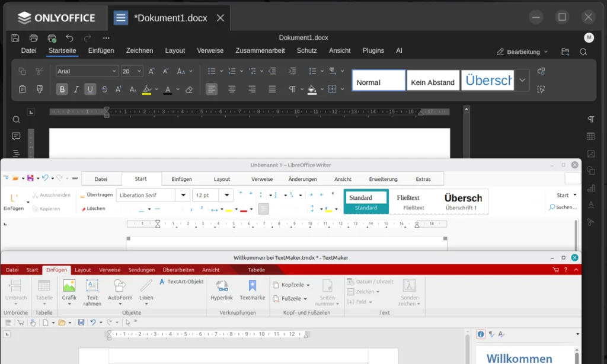This screenshot has width=607, height=364.
Task: Switch to the Plugins tab in ONLYOFFICE
Action: click(373, 51)
